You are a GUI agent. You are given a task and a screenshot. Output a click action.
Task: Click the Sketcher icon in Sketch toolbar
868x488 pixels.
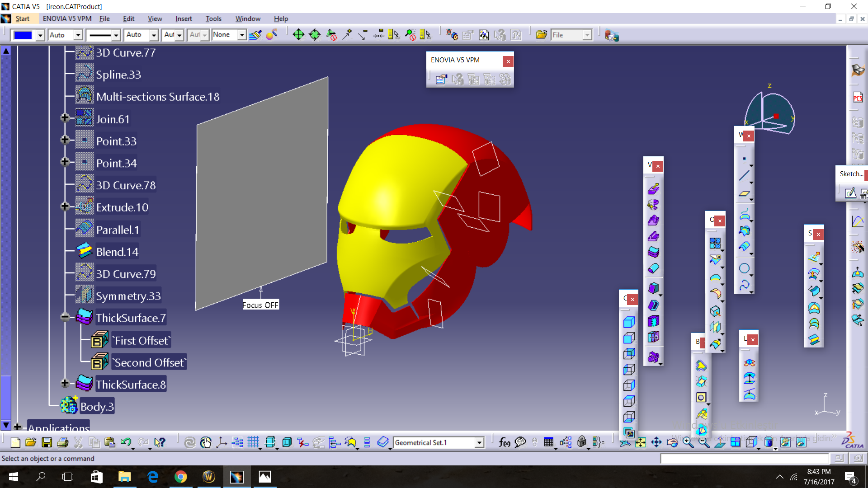(850, 193)
